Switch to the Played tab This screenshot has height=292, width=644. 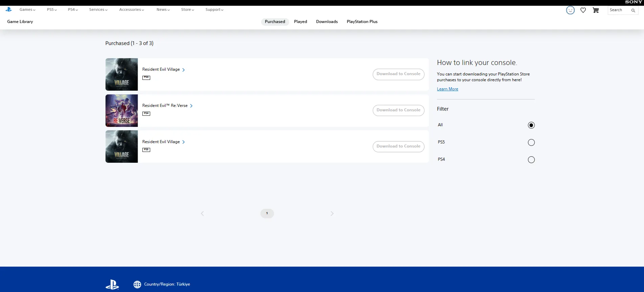(300, 22)
